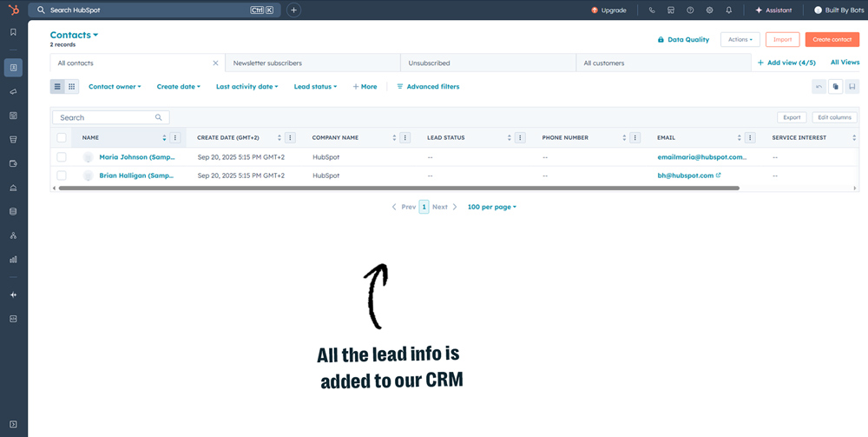Open the 100 per page dropdown

492,207
